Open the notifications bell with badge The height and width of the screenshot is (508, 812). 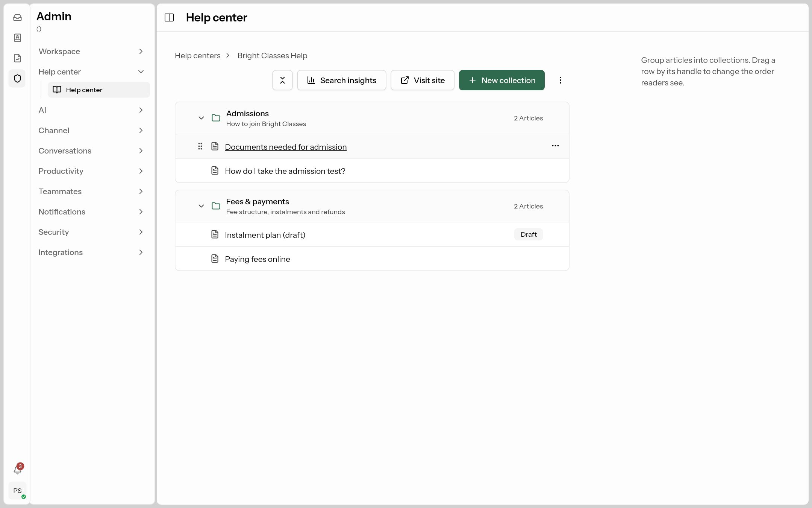click(17, 469)
